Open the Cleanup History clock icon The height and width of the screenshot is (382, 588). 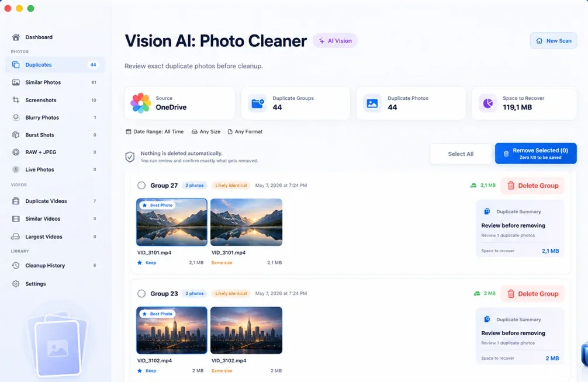16,265
